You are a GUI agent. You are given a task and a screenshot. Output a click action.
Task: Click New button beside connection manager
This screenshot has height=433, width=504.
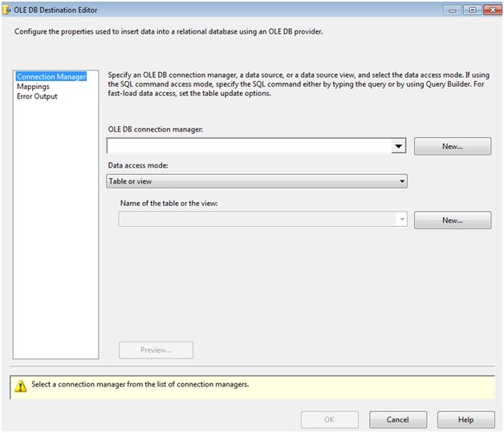453,147
